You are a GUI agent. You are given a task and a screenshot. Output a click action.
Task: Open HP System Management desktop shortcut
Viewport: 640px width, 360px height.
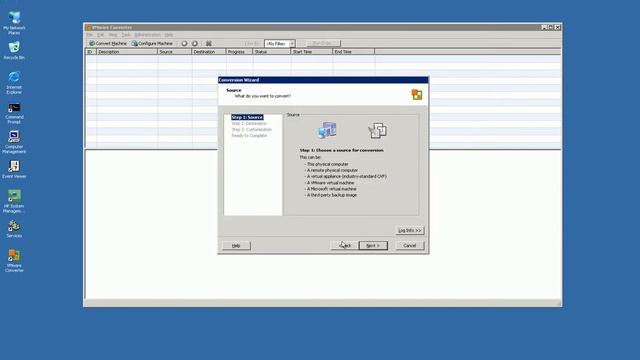14,201
